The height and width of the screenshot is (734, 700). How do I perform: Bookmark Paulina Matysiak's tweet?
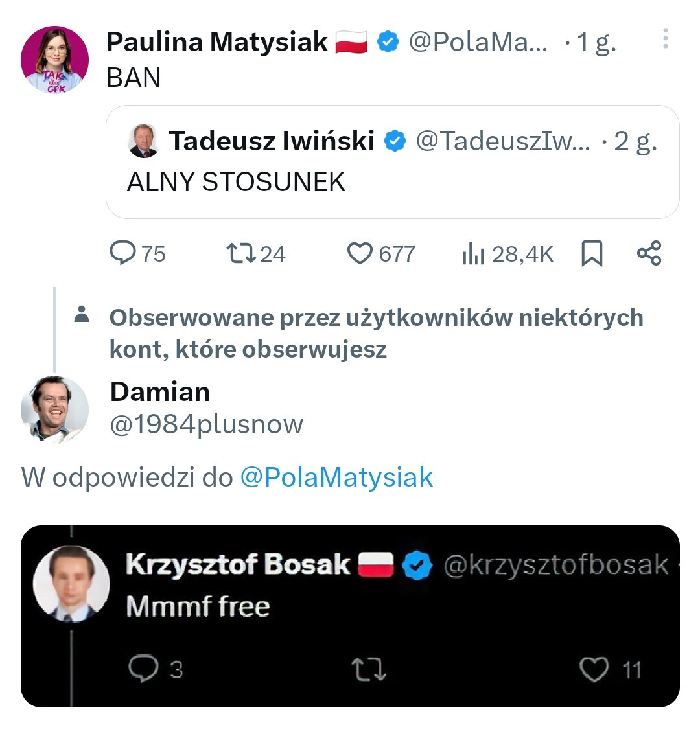[x=592, y=253]
